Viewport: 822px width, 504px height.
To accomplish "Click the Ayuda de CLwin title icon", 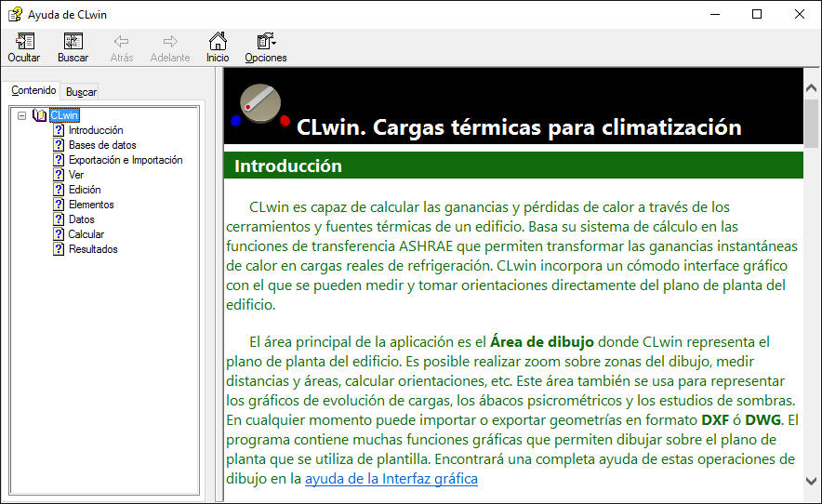I will [15, 14].
